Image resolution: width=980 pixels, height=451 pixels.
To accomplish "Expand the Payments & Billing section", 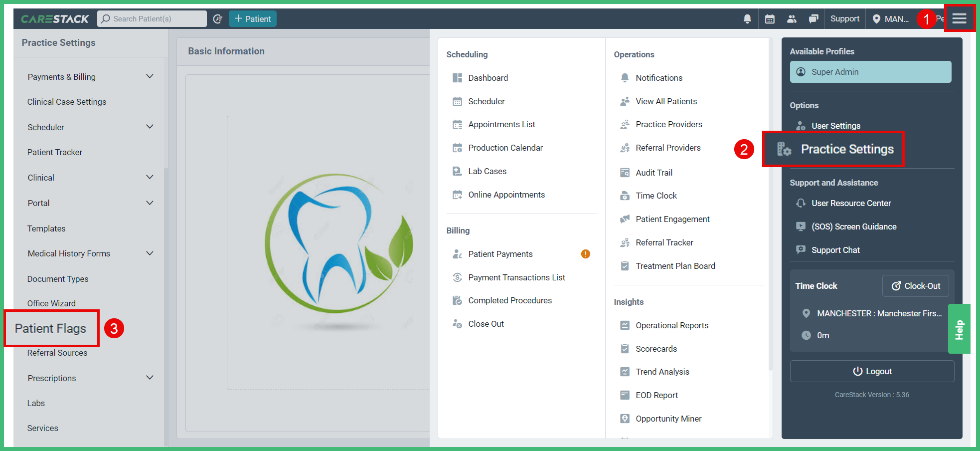I will click(x=150, y=76).
